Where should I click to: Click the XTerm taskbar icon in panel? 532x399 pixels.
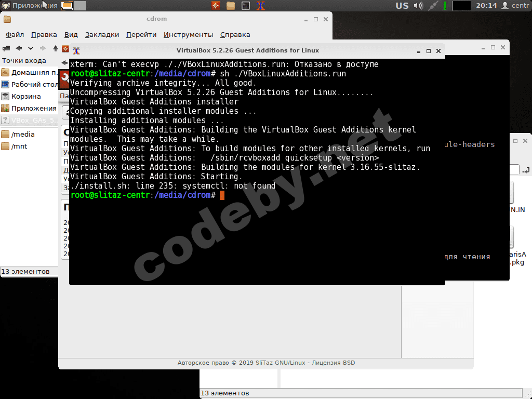click(261, 5)
